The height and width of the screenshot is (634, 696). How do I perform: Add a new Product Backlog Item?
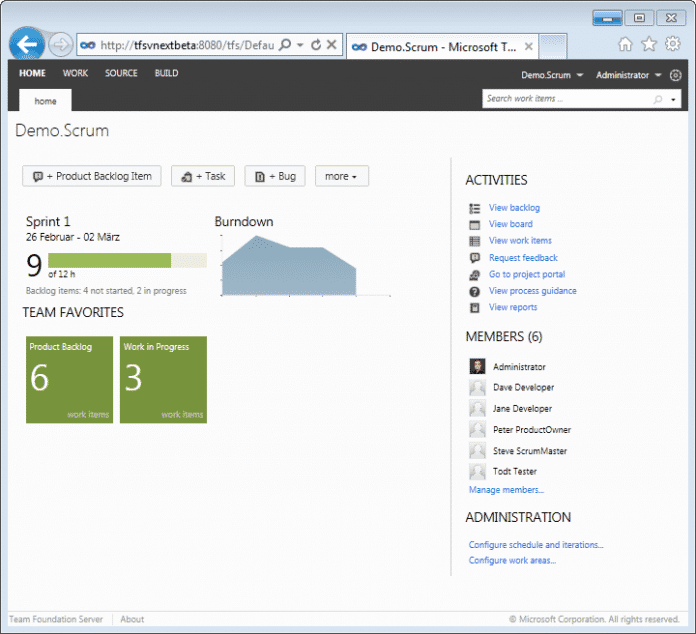point(92,176)
